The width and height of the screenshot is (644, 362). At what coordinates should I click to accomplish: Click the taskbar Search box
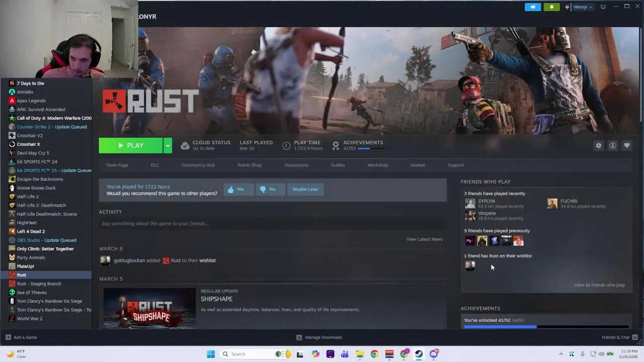tap(255, 354)
